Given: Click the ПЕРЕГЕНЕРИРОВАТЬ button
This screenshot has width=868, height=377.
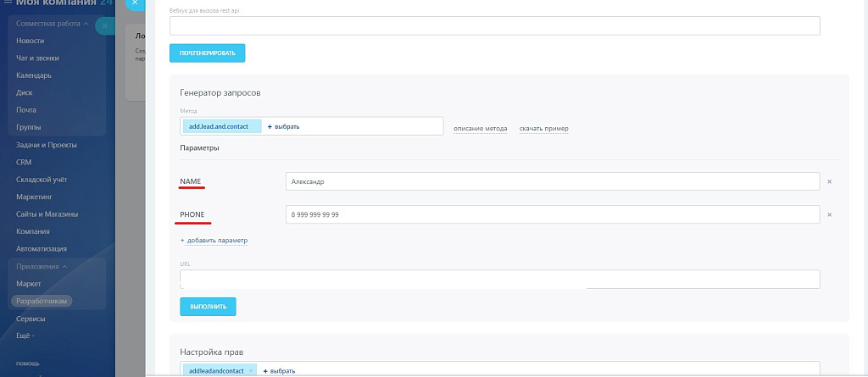Looking at the screenshot, I should coord(207,53).
